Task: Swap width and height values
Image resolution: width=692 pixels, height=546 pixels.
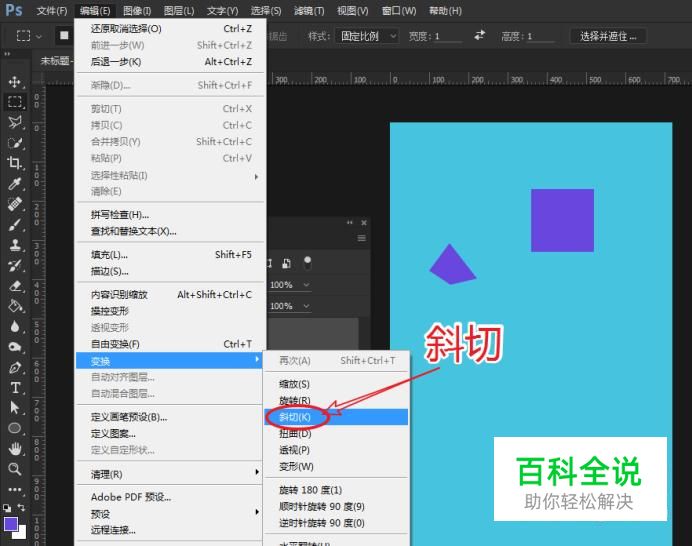Action: tap(480, 35)
